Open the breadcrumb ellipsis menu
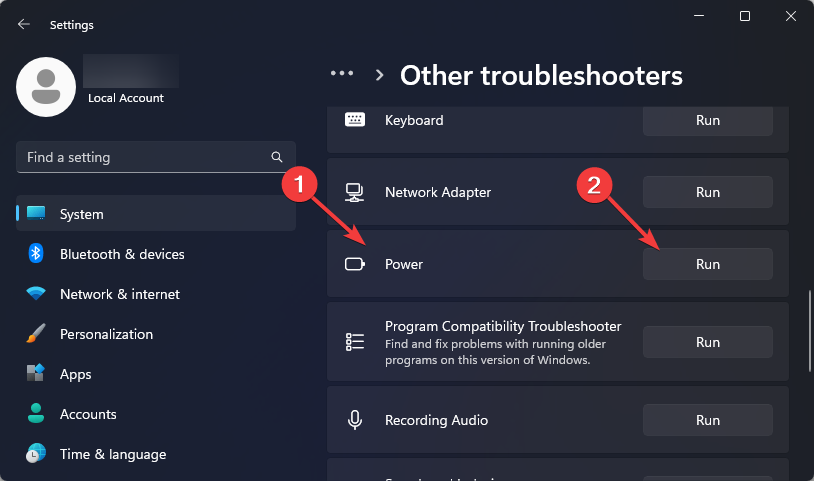This screenshot has height=481, width=814. pyautogui.click(x=342, y=74)
